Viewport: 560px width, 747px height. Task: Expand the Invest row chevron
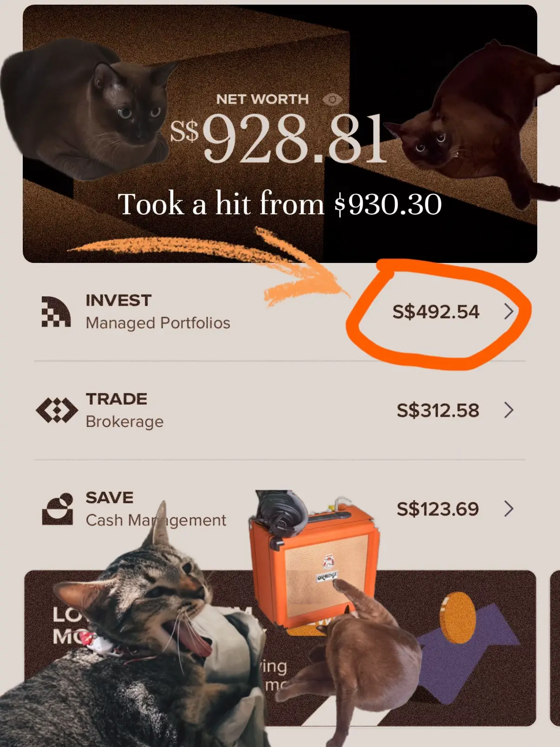pyautogui.click(x=509, y=312)
